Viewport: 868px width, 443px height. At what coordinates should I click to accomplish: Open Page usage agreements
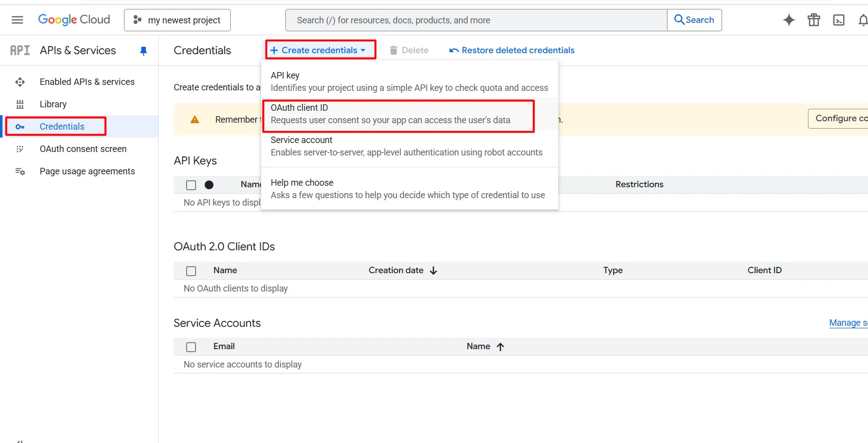pos(87,171)
